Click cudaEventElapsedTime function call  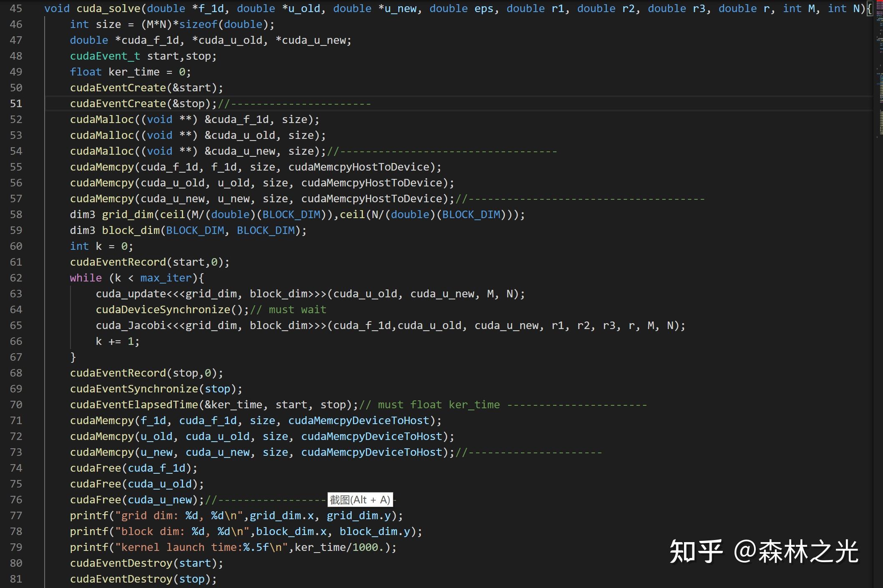133,405
